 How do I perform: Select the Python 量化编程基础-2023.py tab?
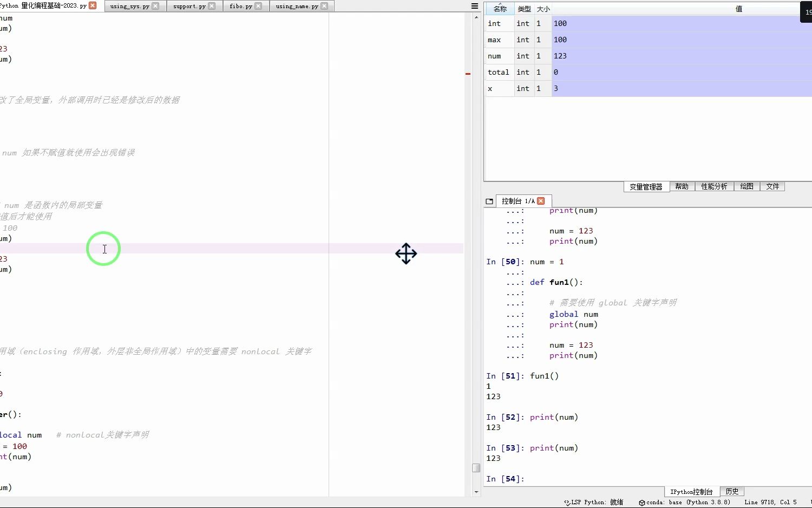[43, 5]
